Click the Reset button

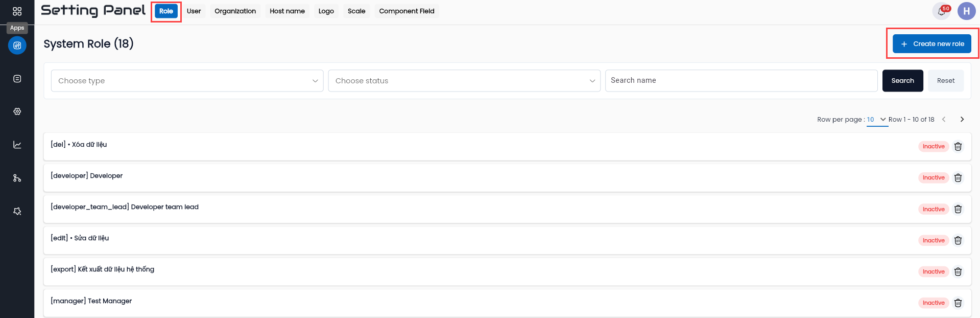tap(945, 81)
